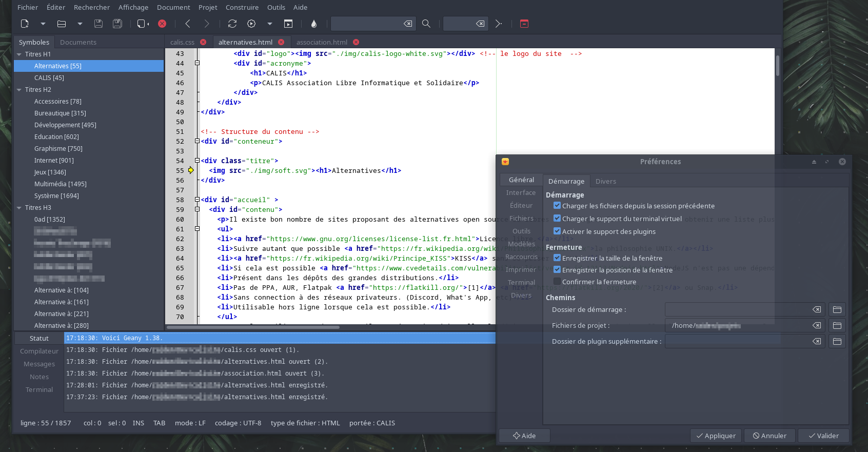Click the search magnifier toolbar icon
The width and height of the screenshot is (868, 452).
click(x=426, y=24)
